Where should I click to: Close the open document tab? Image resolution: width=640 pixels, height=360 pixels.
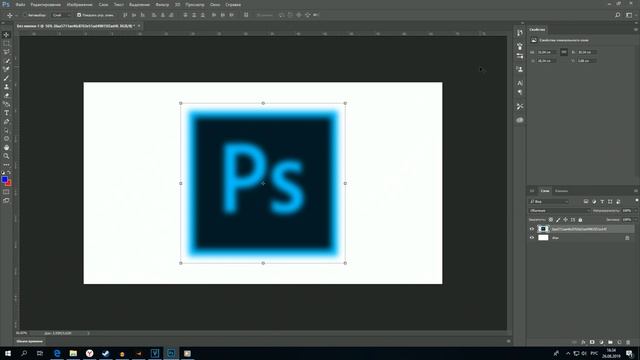point(139,26)
